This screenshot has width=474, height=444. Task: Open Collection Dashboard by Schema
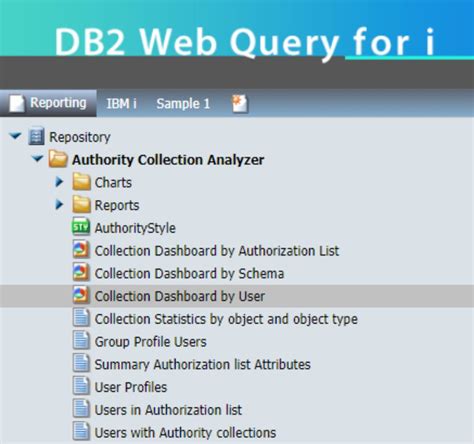[x=189, y=273]
